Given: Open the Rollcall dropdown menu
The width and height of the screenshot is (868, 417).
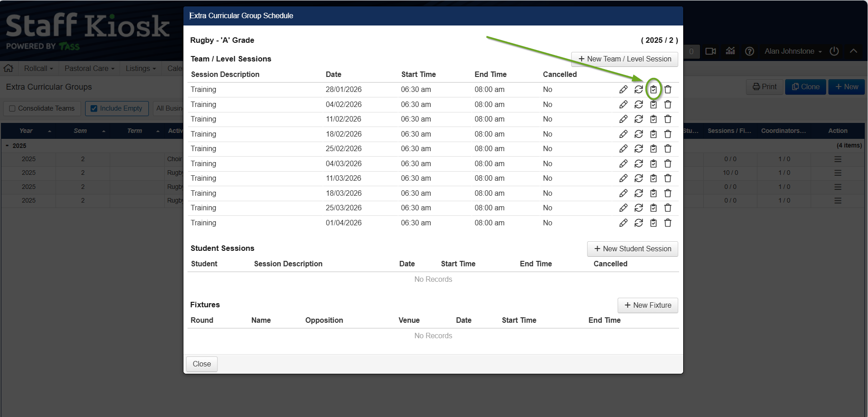Looking at the screenshot, I should click(x=38, y=68).
